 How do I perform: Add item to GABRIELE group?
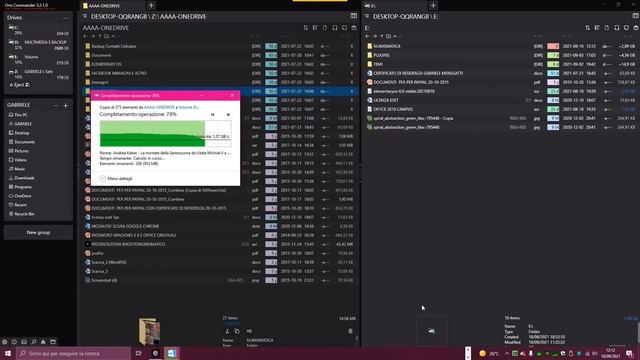coord(65,106)
